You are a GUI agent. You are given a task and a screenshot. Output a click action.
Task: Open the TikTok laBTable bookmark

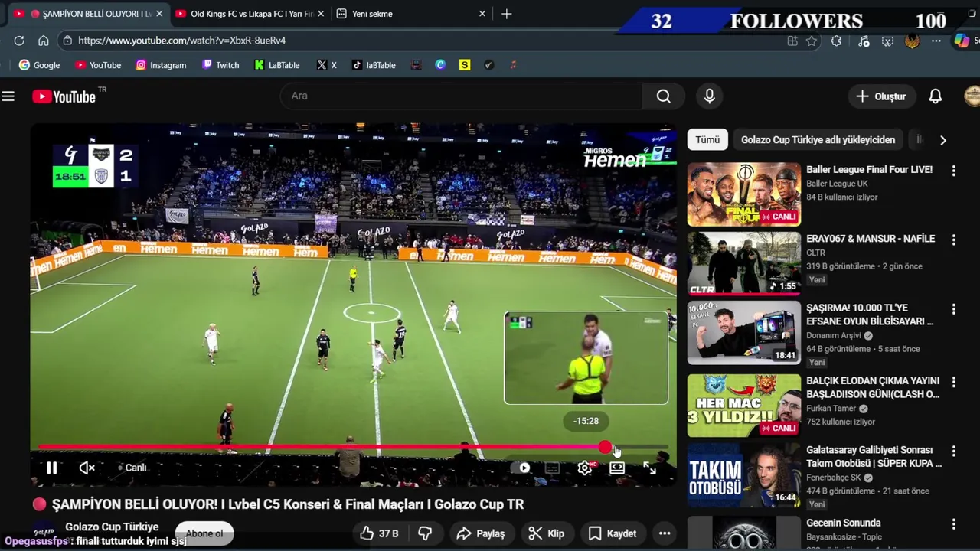pyautogui.click(x=374, y=65)
